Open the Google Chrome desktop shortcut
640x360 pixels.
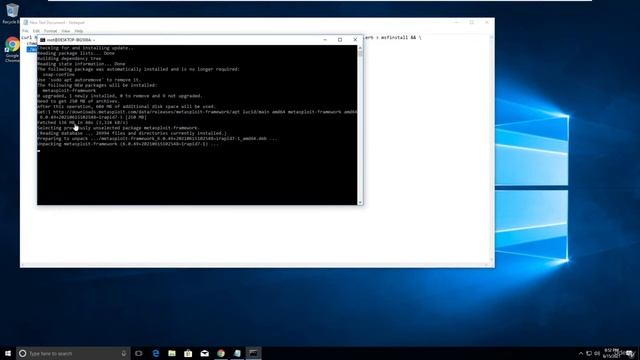[12, 49]
